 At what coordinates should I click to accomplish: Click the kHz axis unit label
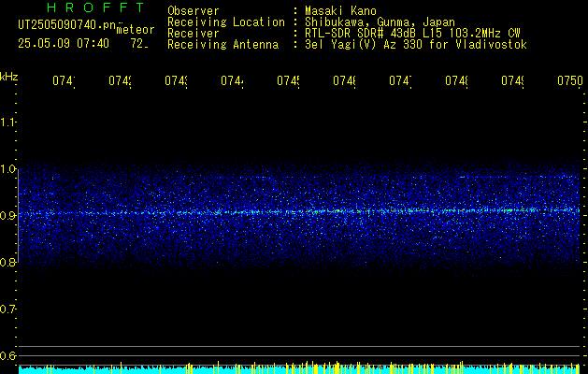tap(9, 76)
